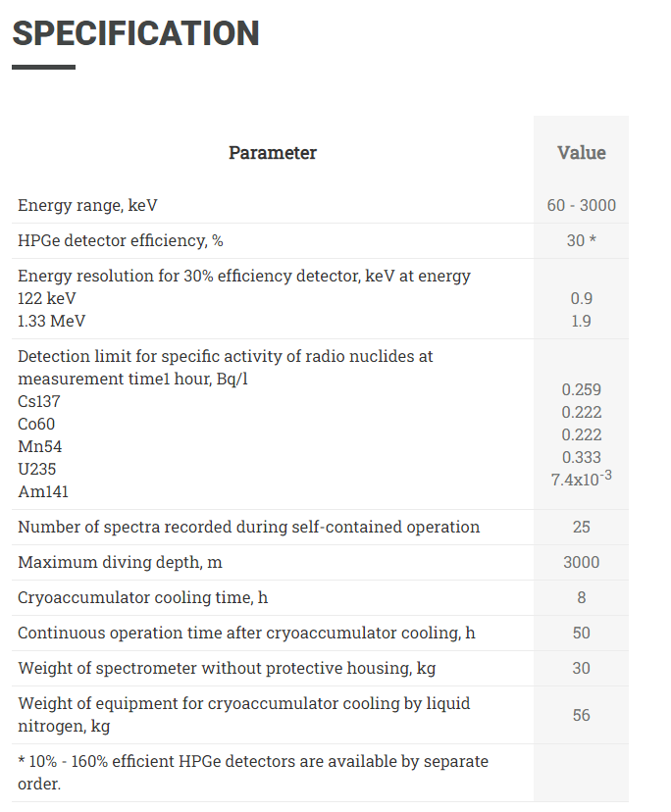Click the Mn54 nuclide entry

[x=39, y=446]
